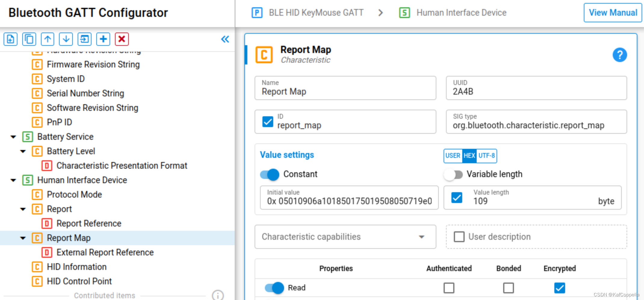
Task: Select HID Control Point in tree
Action: (x=79, y=281)
